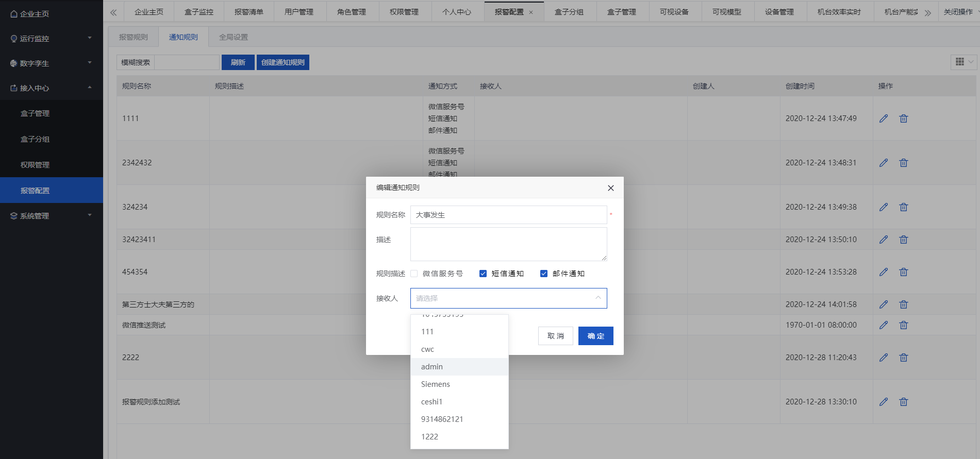Edit the rule named 1111
980x459 pixels.
click(x=884, y=118)
